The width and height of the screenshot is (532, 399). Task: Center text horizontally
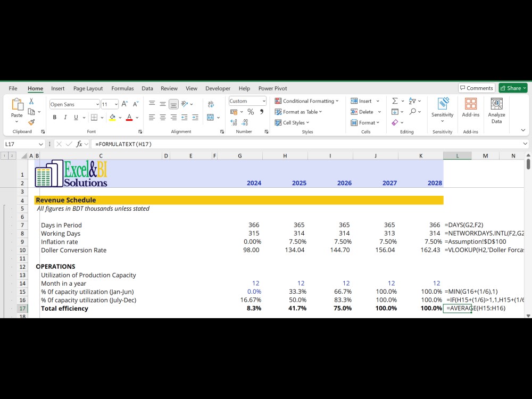[163, 118]
